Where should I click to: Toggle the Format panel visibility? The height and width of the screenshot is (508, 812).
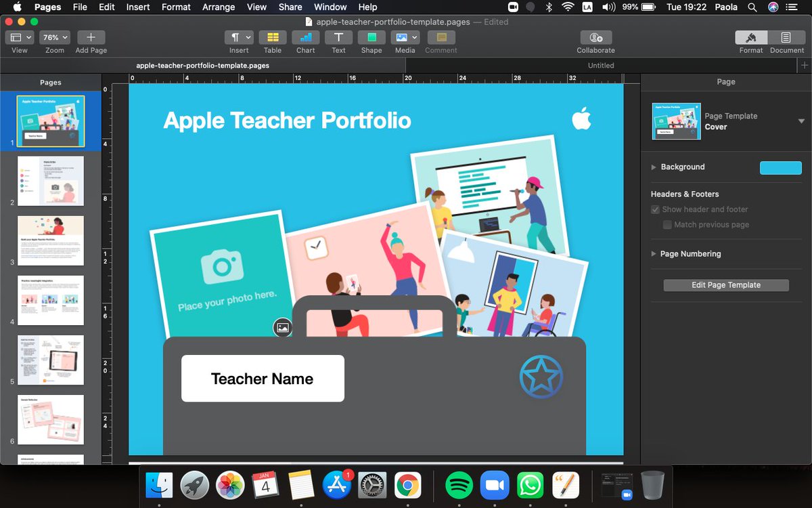pyautogui.click(x=750, y=41)
